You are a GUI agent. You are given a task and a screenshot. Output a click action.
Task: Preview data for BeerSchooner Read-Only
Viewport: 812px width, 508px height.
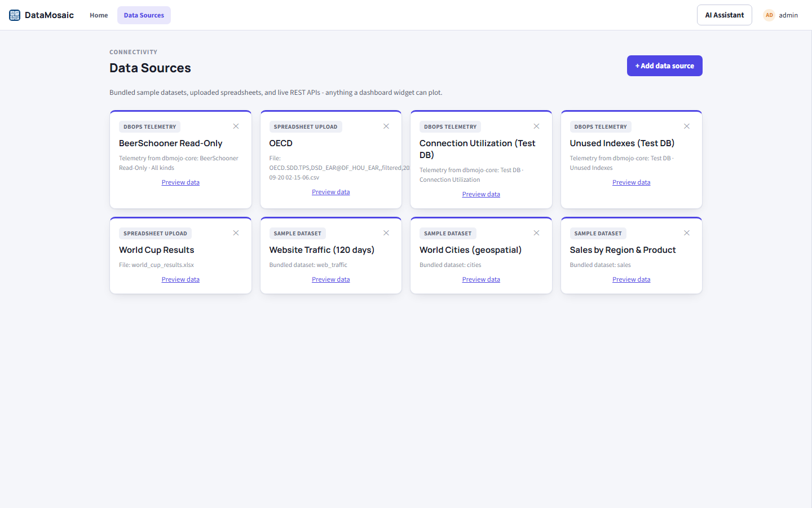(180, 182)
